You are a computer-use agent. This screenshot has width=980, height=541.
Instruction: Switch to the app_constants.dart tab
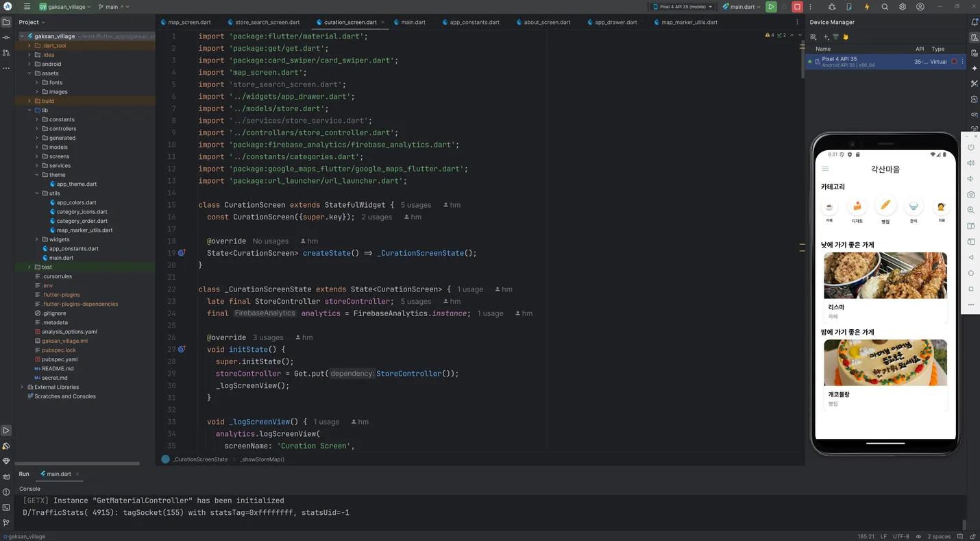pos(470,22)
